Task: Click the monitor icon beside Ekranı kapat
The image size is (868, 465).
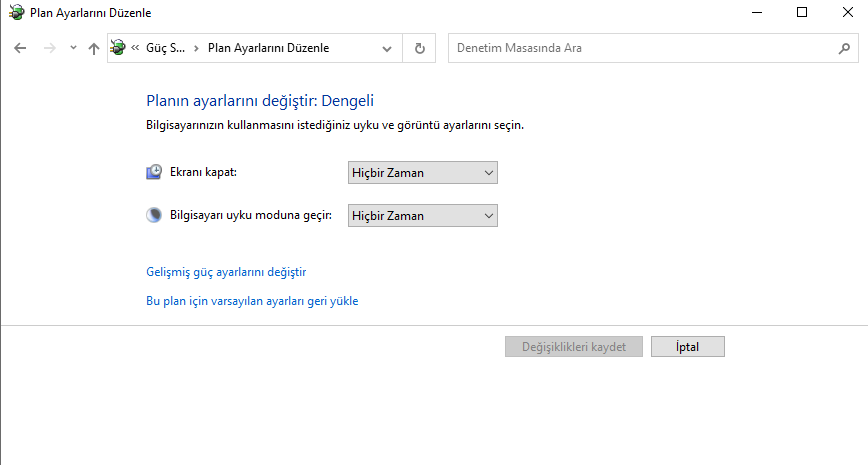Action: [x=153, y=172]
